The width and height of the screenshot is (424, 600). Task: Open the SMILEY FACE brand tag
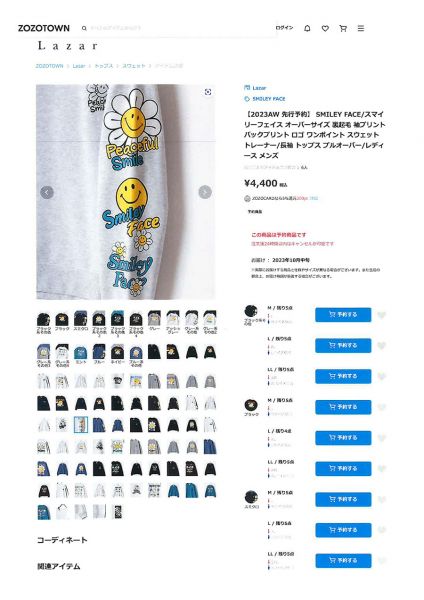click(269, 99)
